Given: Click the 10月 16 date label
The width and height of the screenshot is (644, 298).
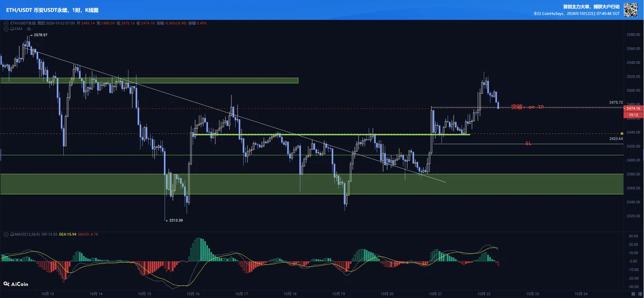Looking at the screenshot, I should tap(193, 293).
